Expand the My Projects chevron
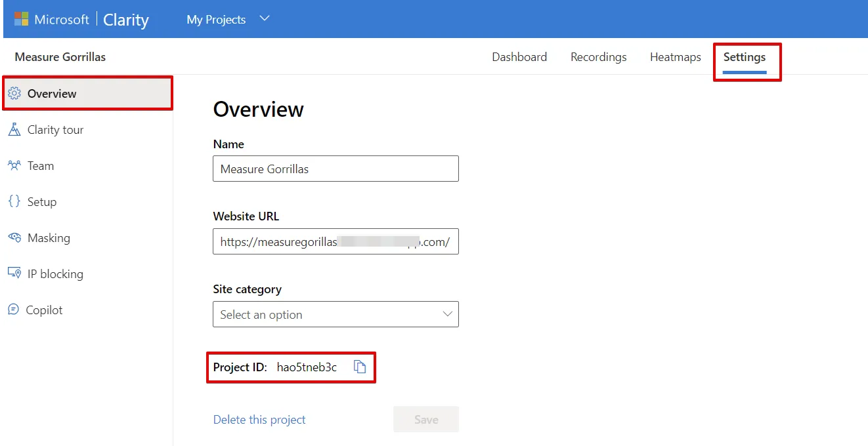This screenshot has height=446, width=868. click(265, 19)
